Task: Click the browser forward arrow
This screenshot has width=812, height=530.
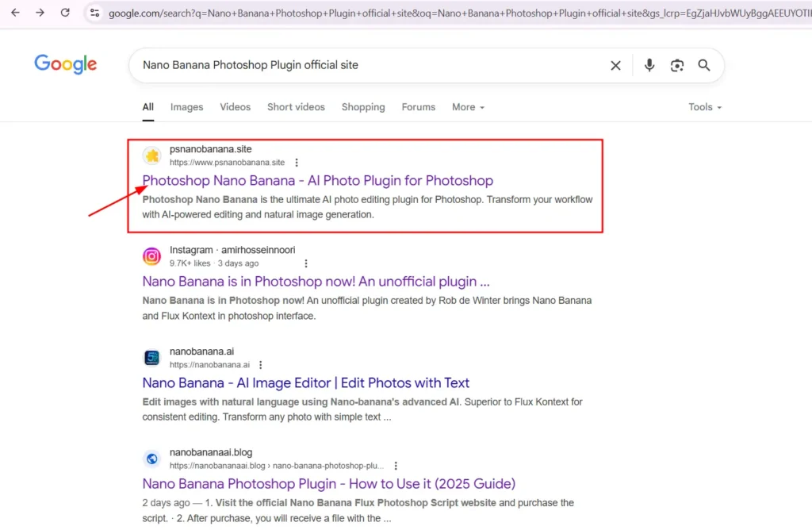Action: pos(40,13)
